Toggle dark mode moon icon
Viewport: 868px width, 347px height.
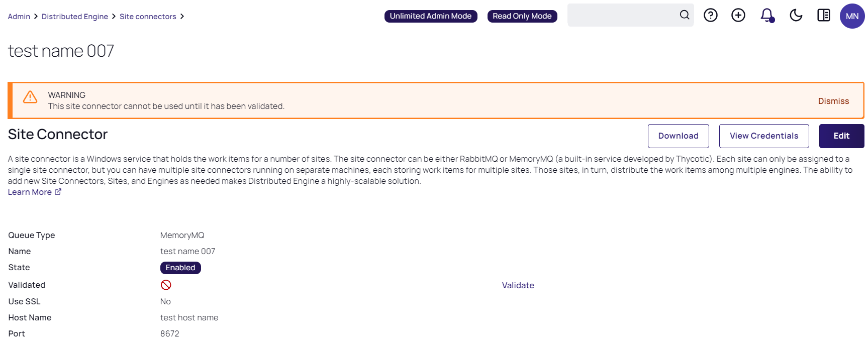pyautogui.click(x=796, y=16)
